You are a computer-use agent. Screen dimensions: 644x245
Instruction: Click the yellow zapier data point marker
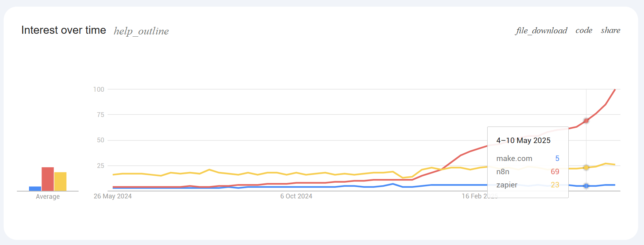pos(586,168)
